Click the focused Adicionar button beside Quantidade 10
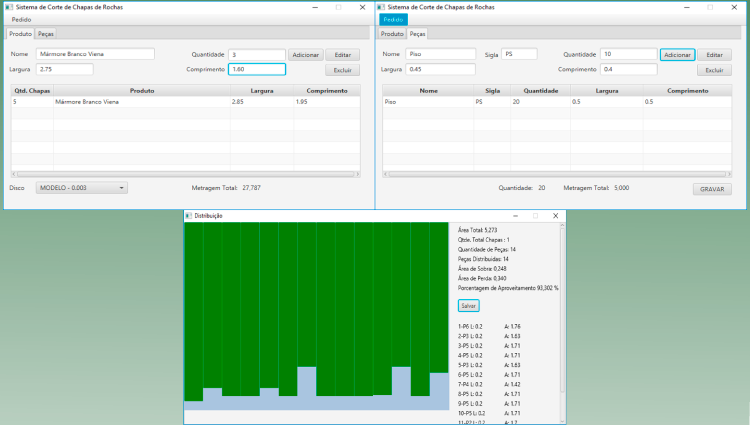Viewport: 750px width, 425px height. [x=677, y=54]
